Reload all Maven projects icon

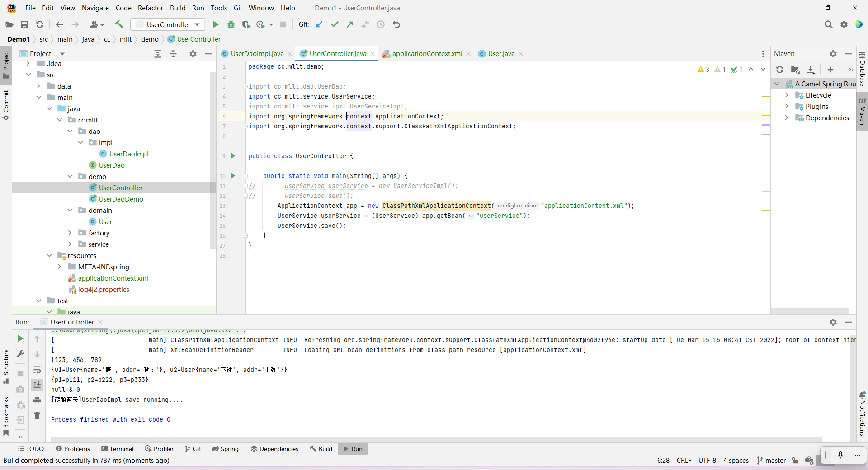[x=780, y=70]
